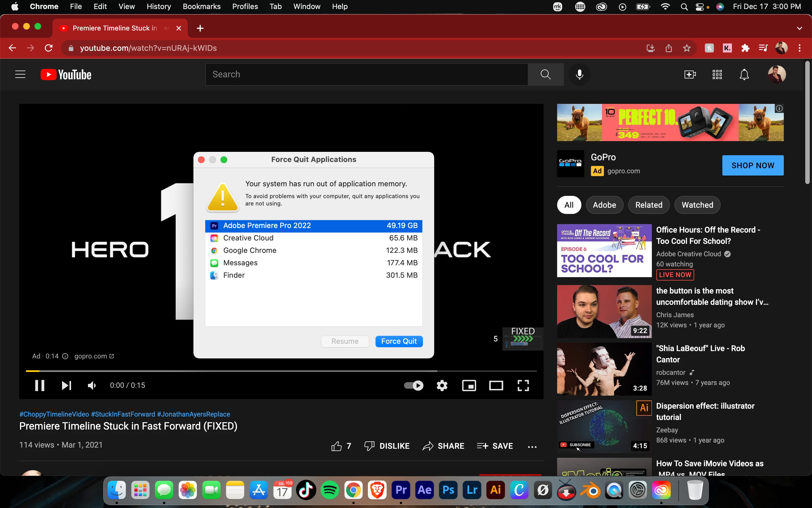The height and width of the screenshot is (508, 812).
Task: Select the Watched filter chip
Action: (697, 205)
